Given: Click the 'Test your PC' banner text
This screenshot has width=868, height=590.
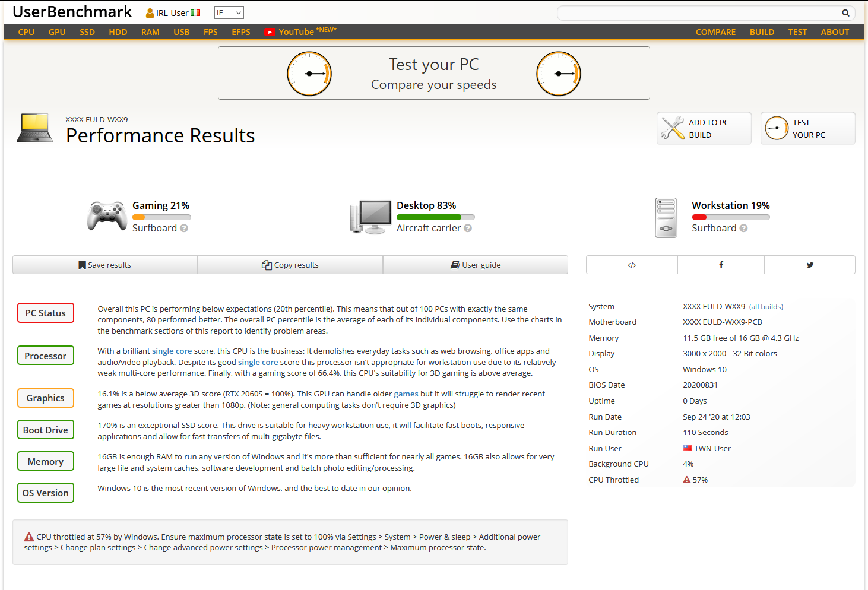Looking at the screenshot, I should (x=434, y=64).
